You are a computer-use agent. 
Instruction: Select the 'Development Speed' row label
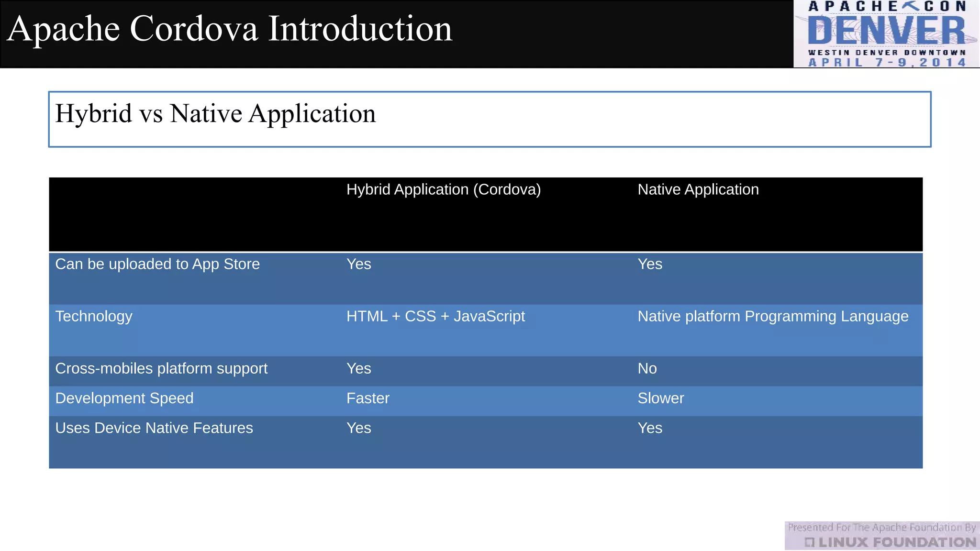click(124, 398)
